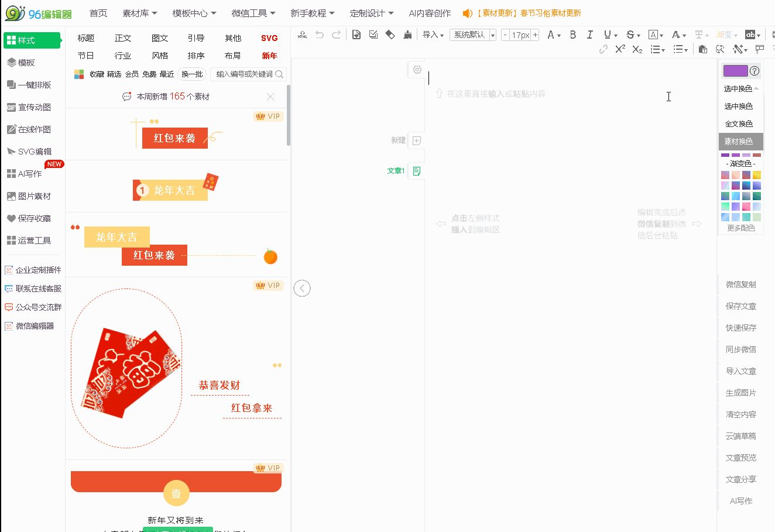The height and width of the screenshot is (532, 775).
Task: Toggle bold formatting
Action: coord(573,35)
